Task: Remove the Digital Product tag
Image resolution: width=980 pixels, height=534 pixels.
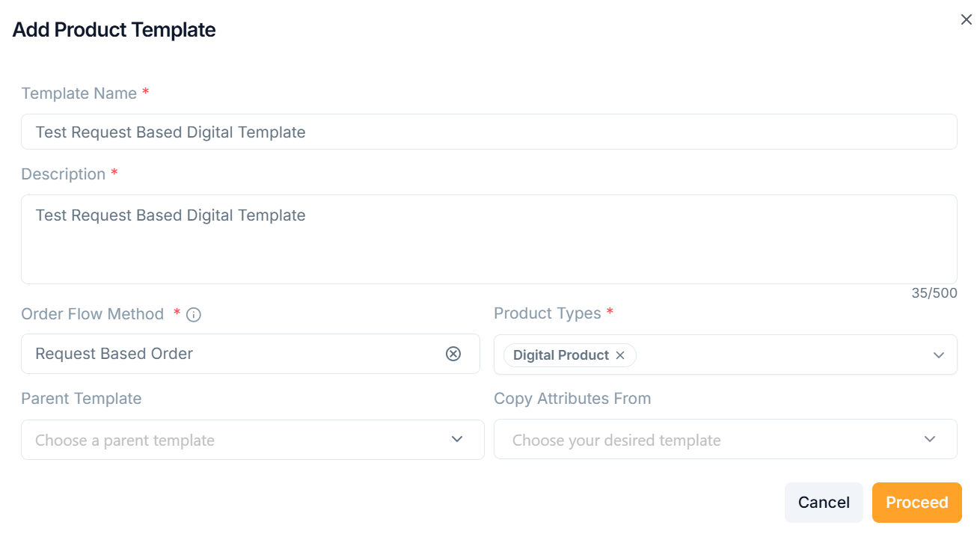Action: point(620,355)
